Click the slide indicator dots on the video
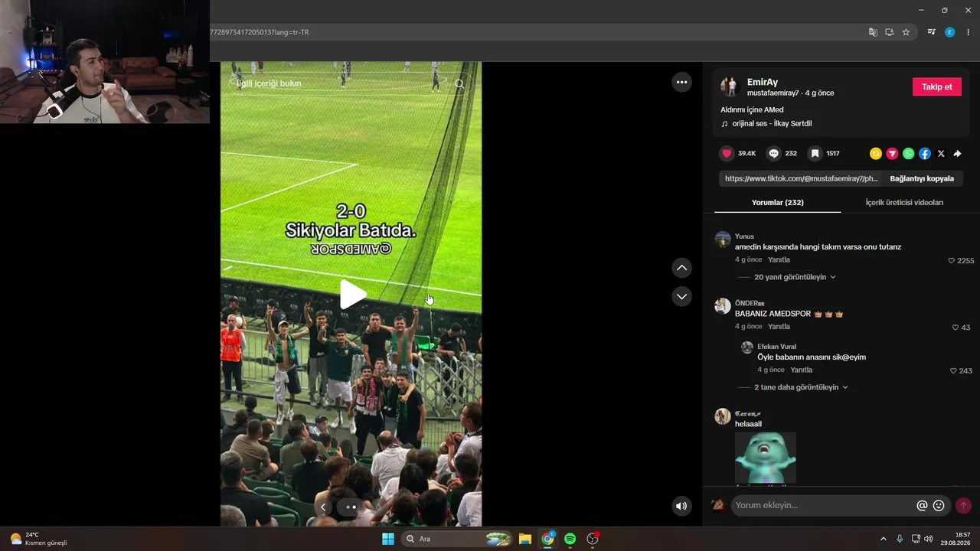980x551 pixels. point(351,507)
